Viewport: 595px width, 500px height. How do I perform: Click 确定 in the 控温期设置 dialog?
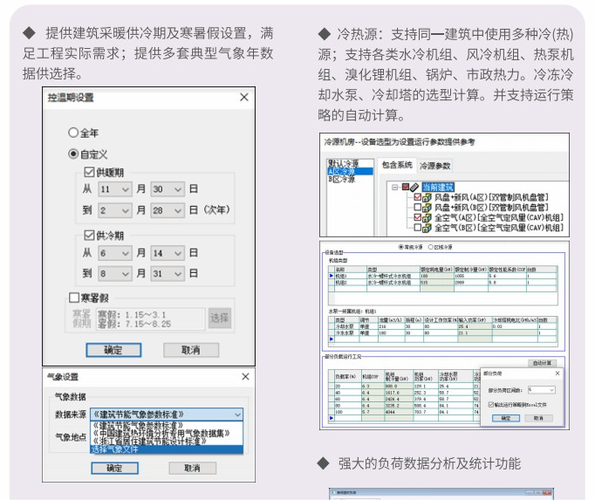coord(113,350)
